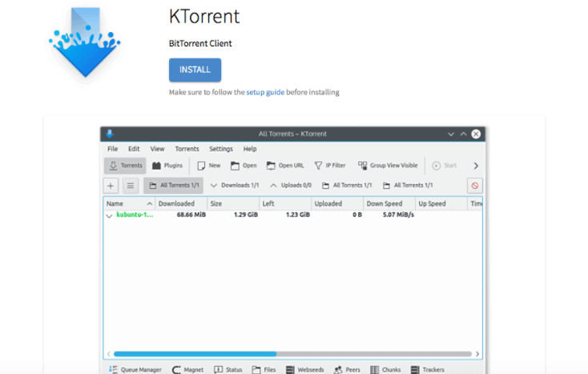Image resolution: width=588 pixels, height=374 pixels.
Task: Click the 1.23 GiB left value
Action: pos(298,215)
